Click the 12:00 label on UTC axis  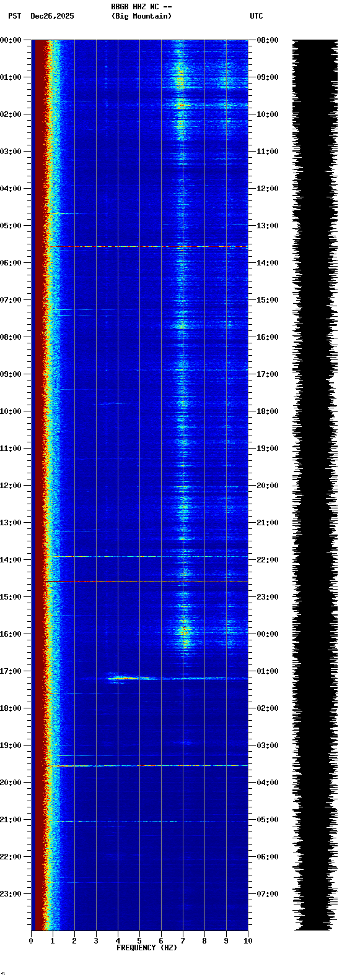pyautogui.click(x=267, y=189)
